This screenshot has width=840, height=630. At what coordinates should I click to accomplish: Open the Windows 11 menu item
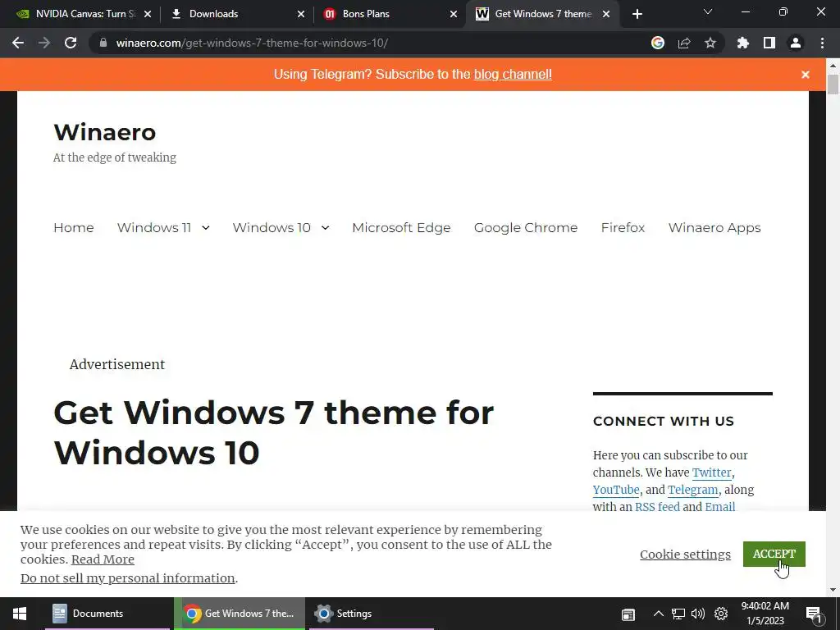tap(154, 228)
